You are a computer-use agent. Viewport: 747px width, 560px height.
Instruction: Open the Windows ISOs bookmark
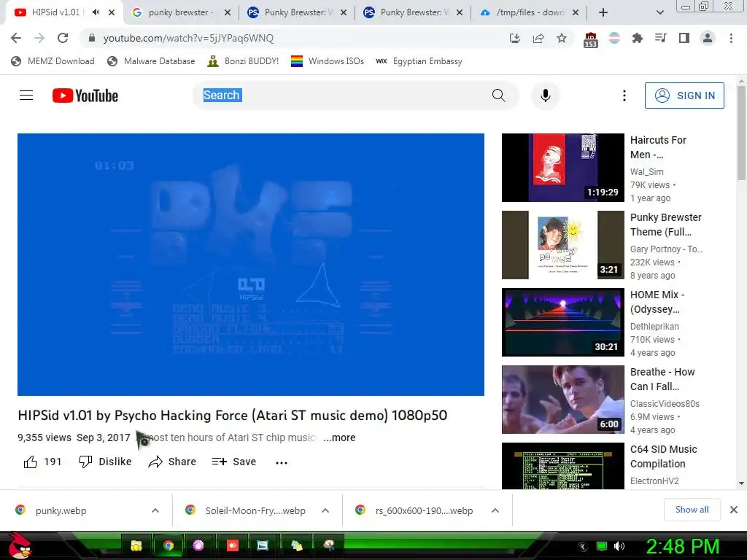pos(328,61)
